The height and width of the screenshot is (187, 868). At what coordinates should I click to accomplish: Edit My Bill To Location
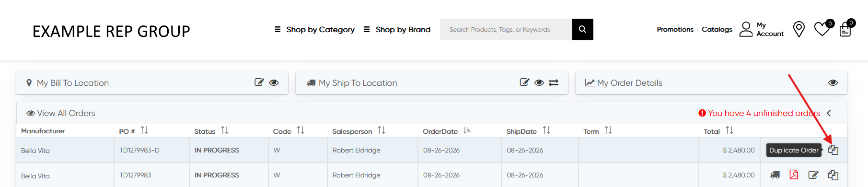(x=259, y=82)
